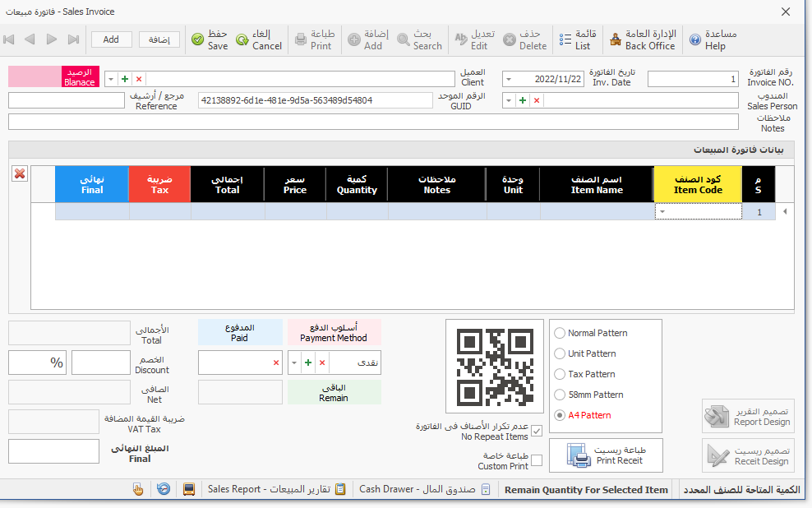Clear the Payment Method with red X
Viewport: 812px width, 508px height.
pyautogui.click(x=322, y=363)
